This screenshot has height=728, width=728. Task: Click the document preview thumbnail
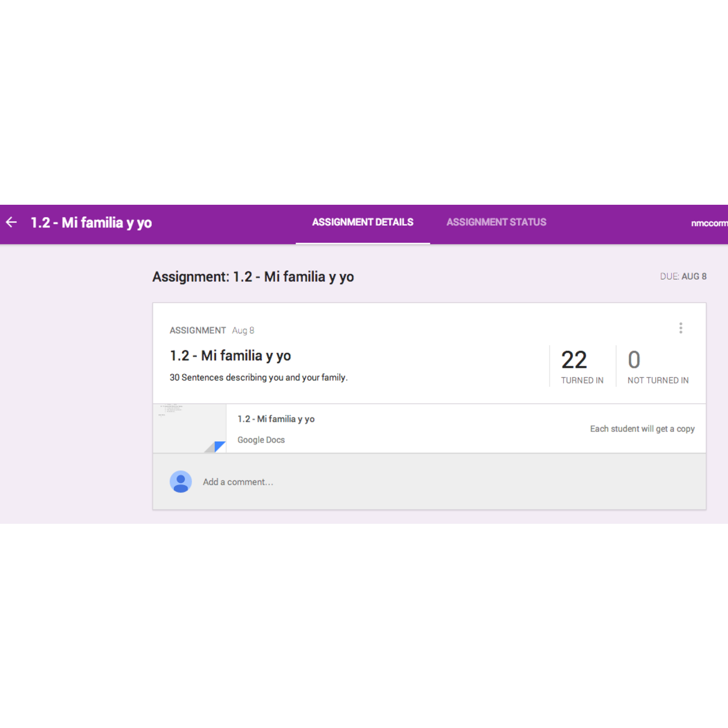(189, 428)
